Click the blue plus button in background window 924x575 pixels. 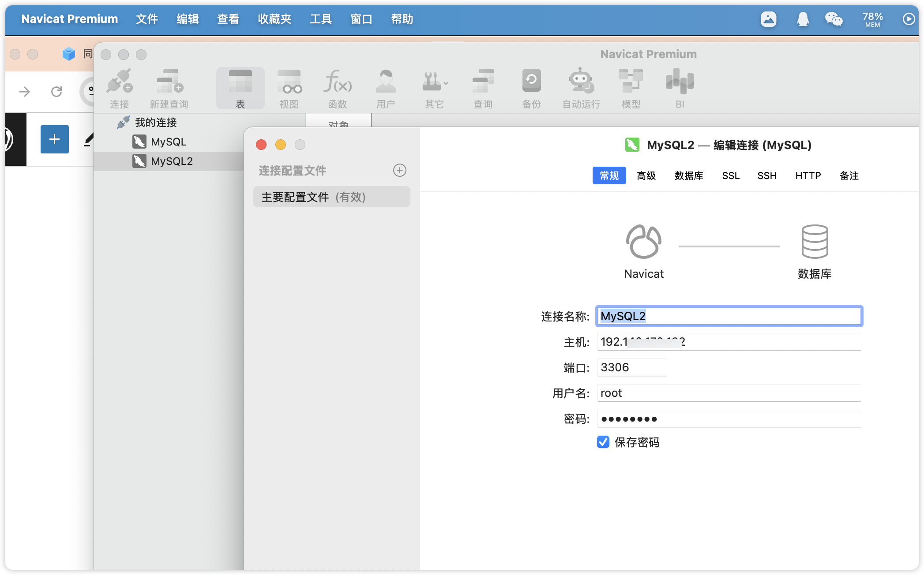[54, 139]
